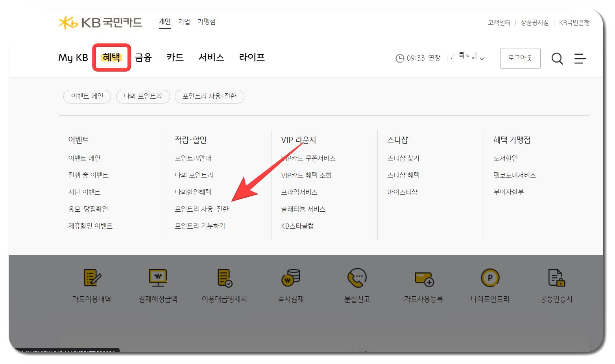
Task: Open the 이용대금명세서 statement icon
Action: (x=224, y=285)
